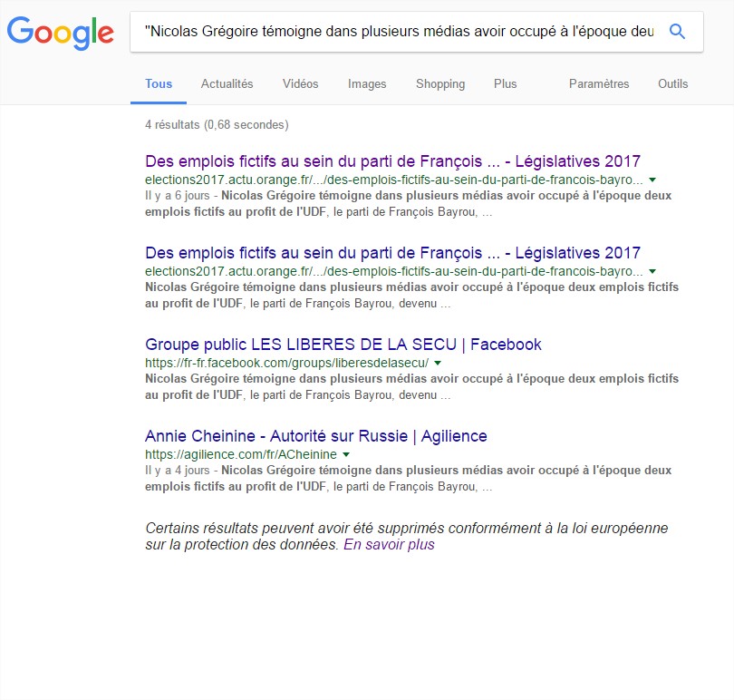Open the Outils options
The image size is (734, 700).
tap(672, 83)
